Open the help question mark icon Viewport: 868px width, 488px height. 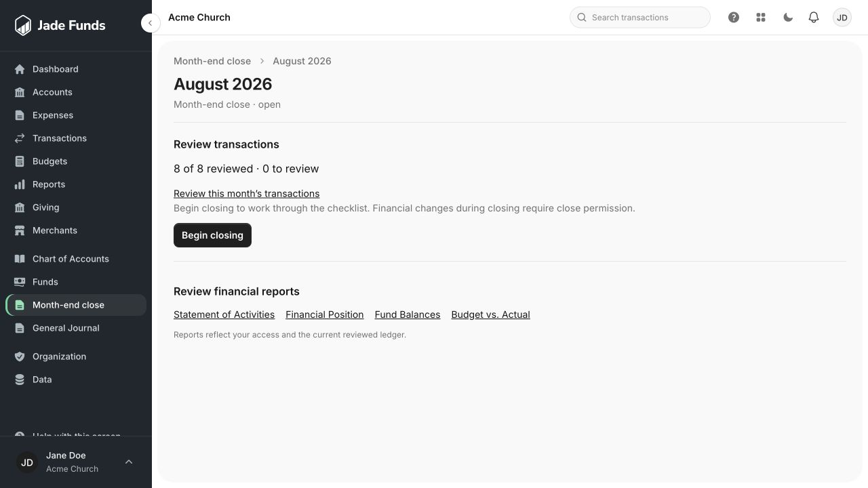[x=734, y=18]
